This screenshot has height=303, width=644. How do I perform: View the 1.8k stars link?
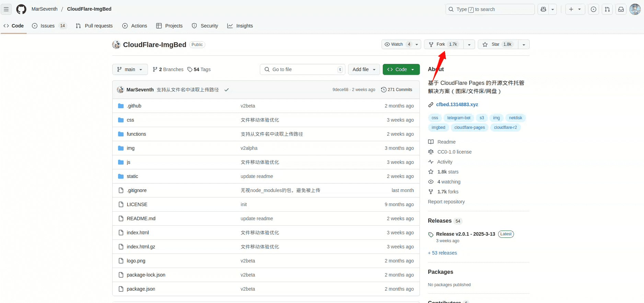(444, 172)
